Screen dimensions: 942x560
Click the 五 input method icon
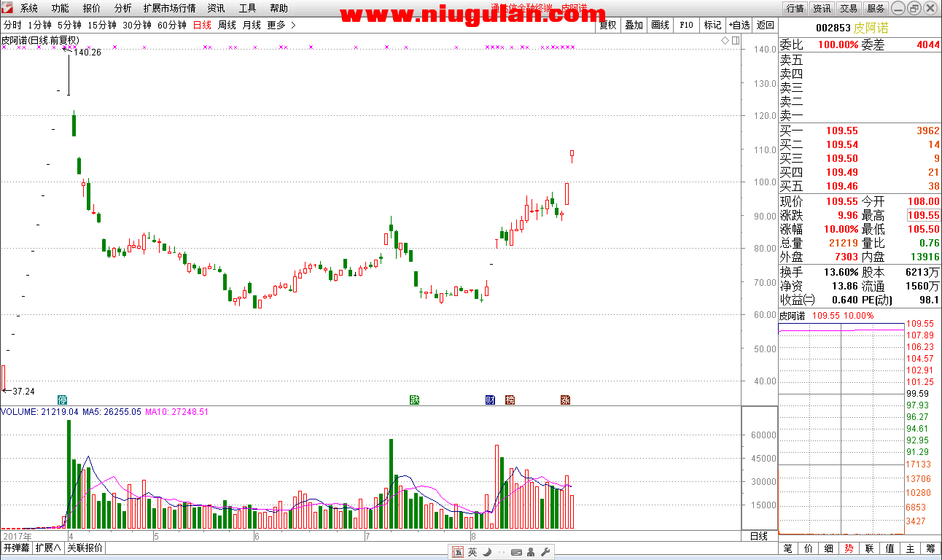pyautogui.click(x=458, y=553)
